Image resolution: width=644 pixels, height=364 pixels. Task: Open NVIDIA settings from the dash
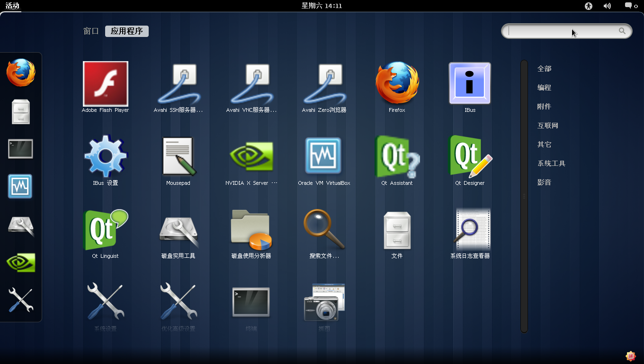(21, 262)
